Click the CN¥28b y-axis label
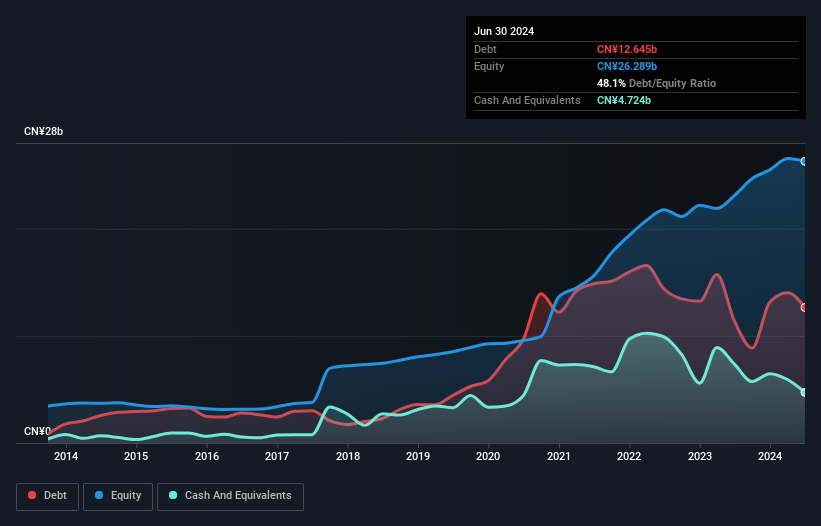The width and height of the screenshot is (821, 526). point(43,131)
